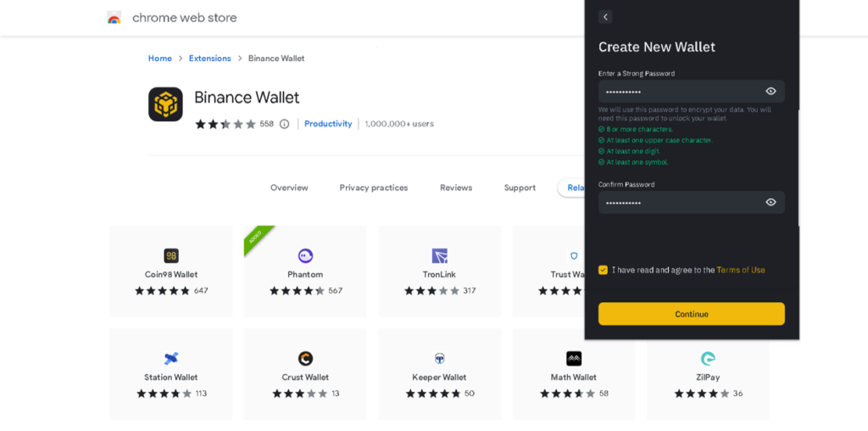Screen dimensions: 868x431
Task: Click the At least one digit requirement
Action: pyautogui.click(x=630, y=151)
